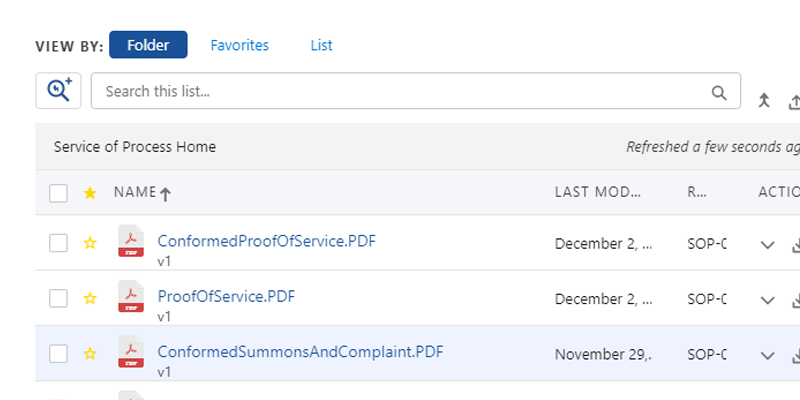Expand actions chevron for ConformedProofOfService.PDF

768,245
